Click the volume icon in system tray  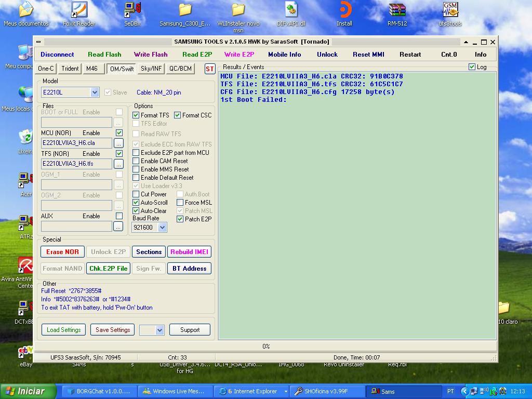pyautogui.click(x=483, y=391)
